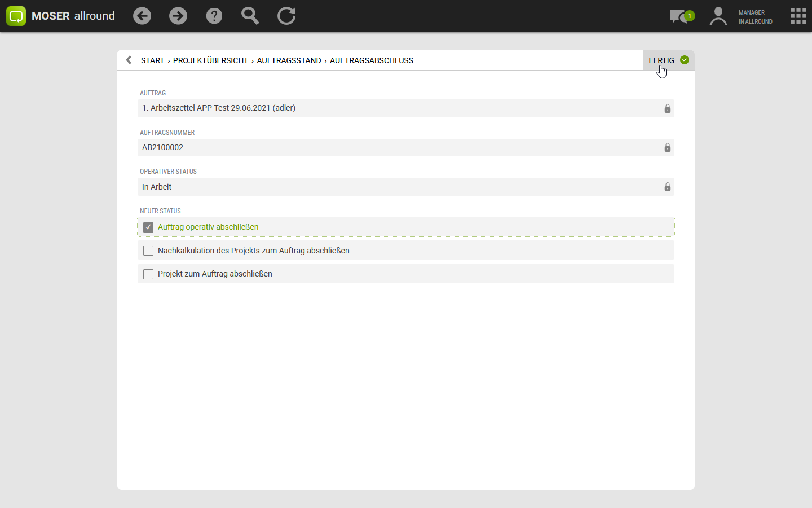Click the lock icon in Operativer Status field

pyautogui.click(x=668, y=187)
